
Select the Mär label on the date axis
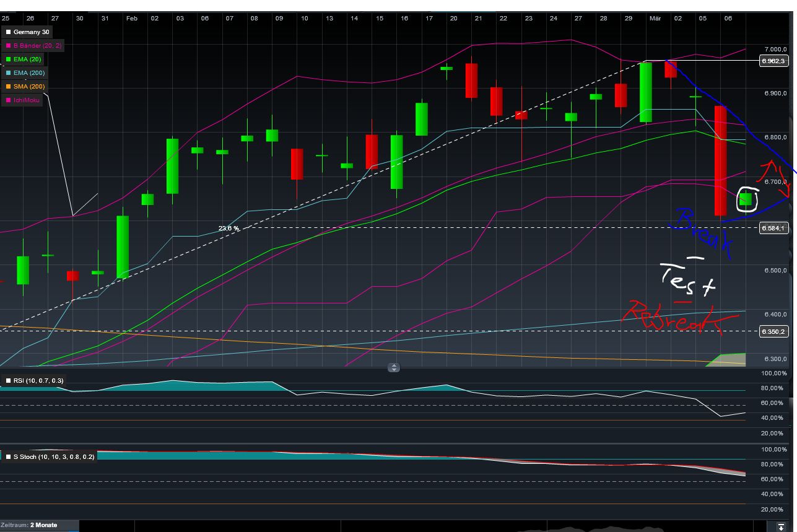coord(656,18)
